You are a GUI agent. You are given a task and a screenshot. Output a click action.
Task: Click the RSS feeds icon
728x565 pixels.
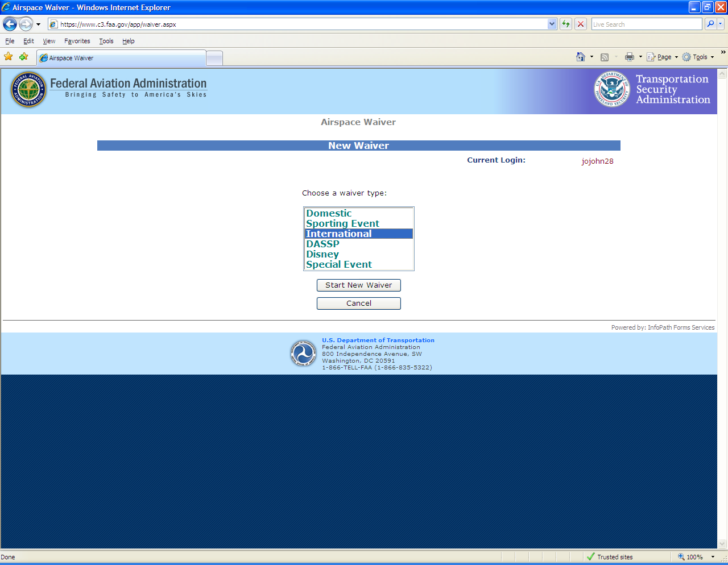605,57
